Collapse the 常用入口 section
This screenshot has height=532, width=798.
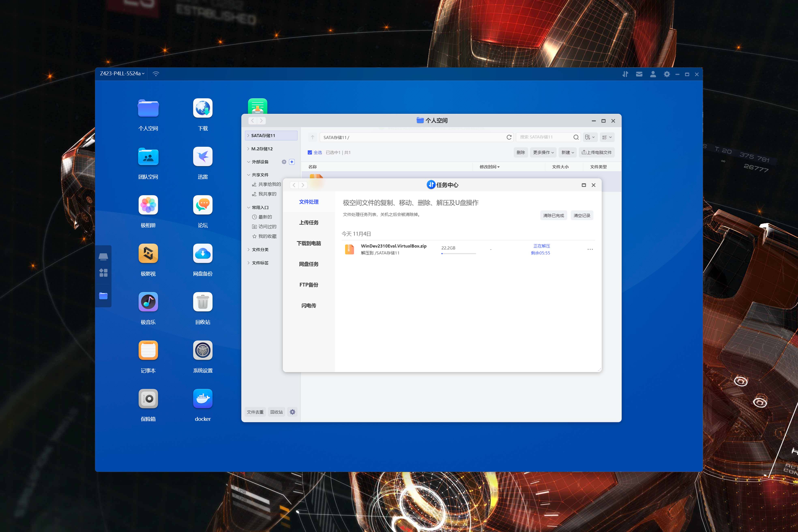[x=248, y=207]
